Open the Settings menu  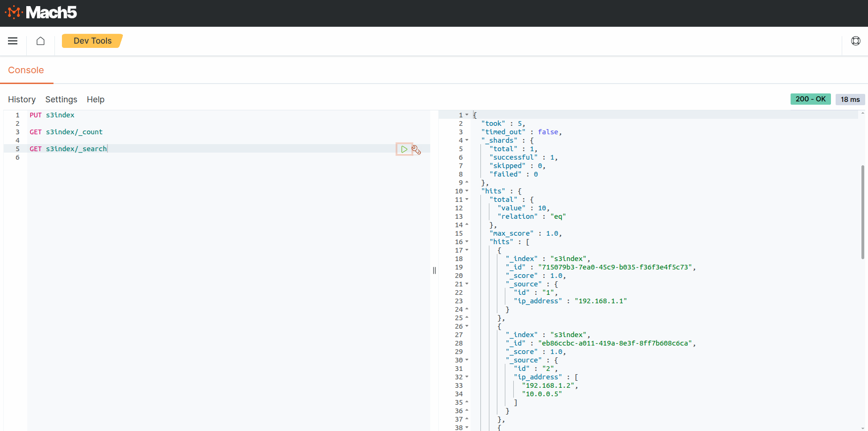(x=61, y=99)
